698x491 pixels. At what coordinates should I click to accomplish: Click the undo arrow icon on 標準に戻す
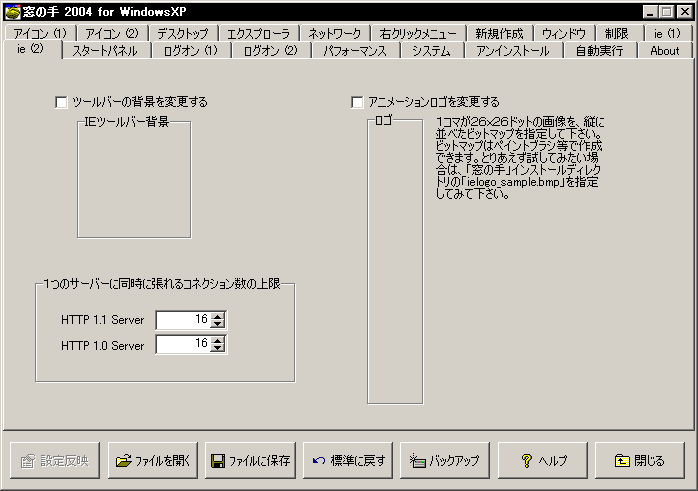(319, 461)
